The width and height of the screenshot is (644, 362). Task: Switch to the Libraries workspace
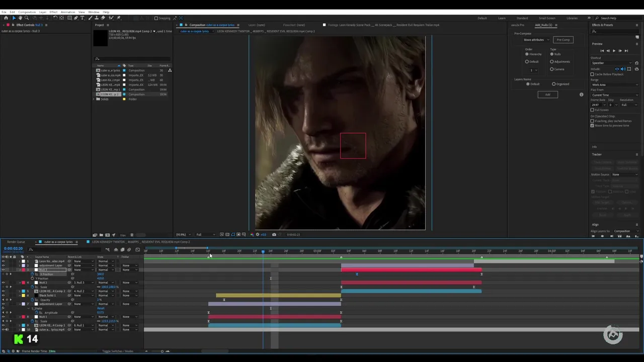point(572,18)
